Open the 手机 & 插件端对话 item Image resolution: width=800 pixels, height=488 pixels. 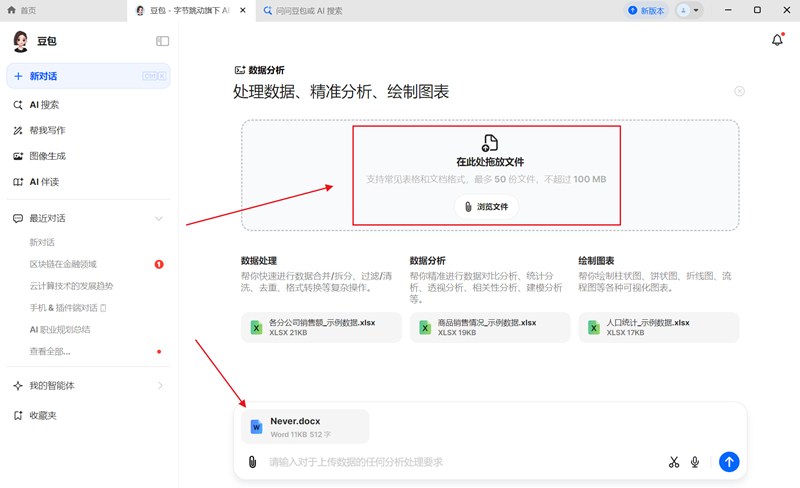67,308
